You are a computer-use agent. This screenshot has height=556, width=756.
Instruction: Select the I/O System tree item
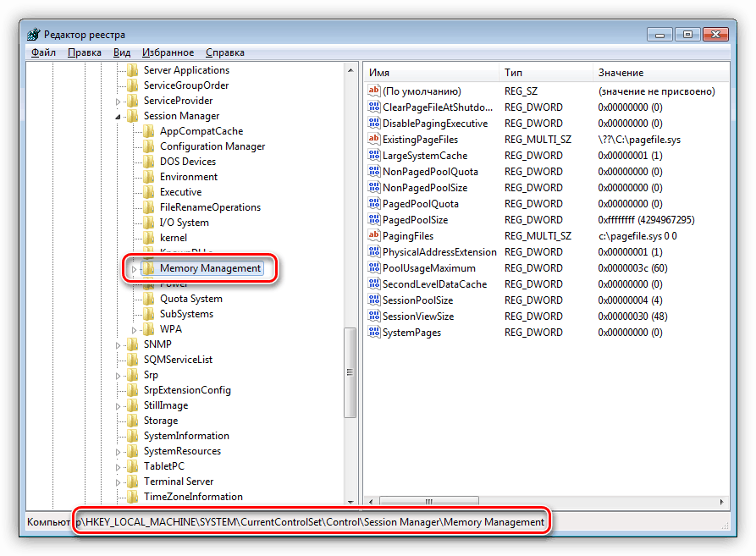[185, 223]
